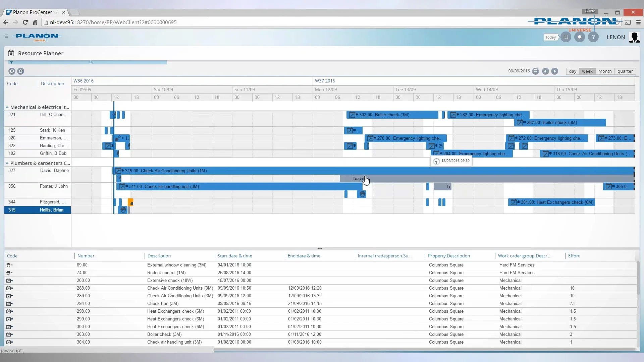
Task: Sort by End date & time column
Action: point(304,256)
